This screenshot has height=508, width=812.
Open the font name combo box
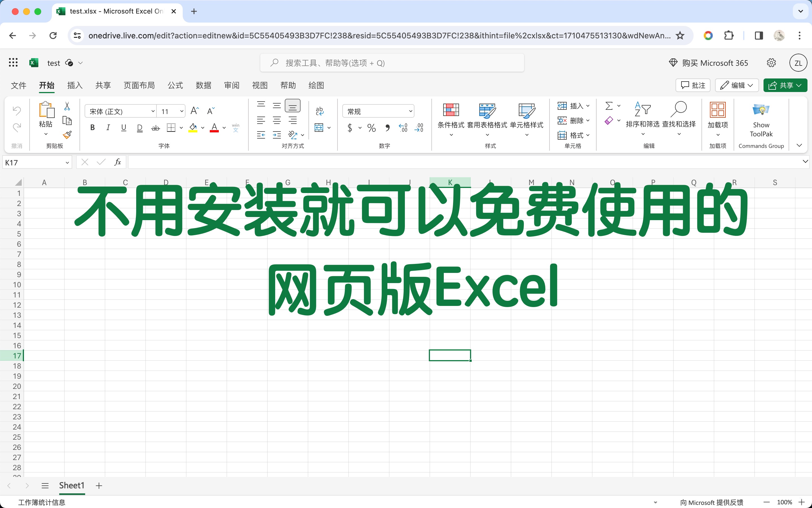(x=120, y=111)
